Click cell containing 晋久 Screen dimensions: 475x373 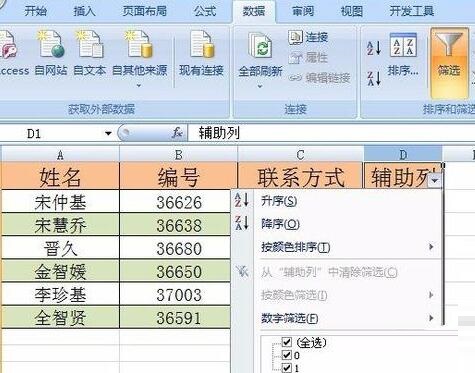60,248
